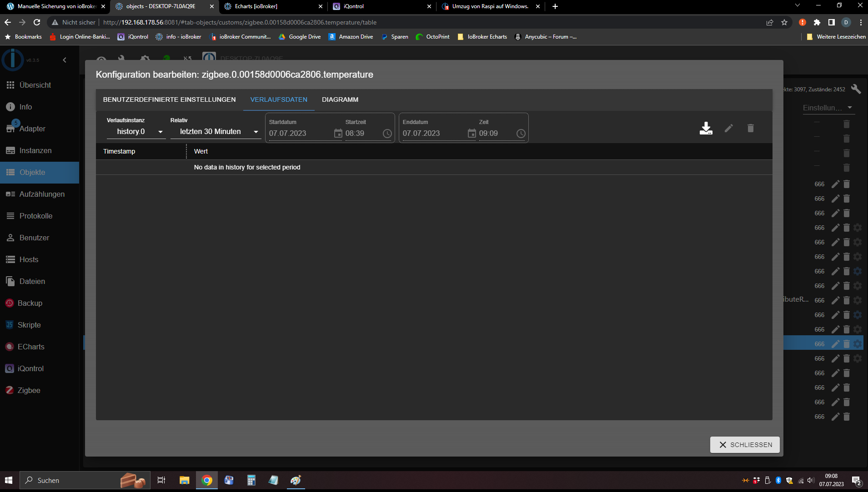Open a new browser tab
The image size is (868, 492).
(x=555, y=6)
